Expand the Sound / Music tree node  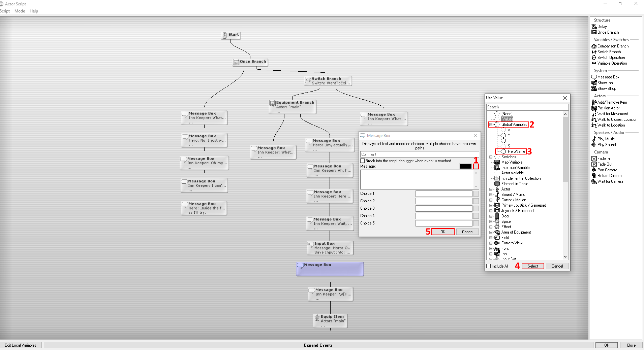[491, 195]
